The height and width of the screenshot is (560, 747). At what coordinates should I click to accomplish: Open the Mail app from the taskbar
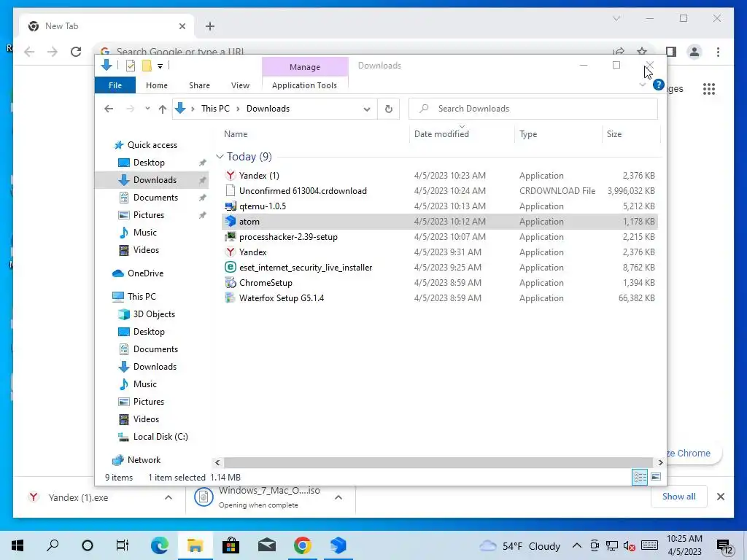tap(267, 545)
